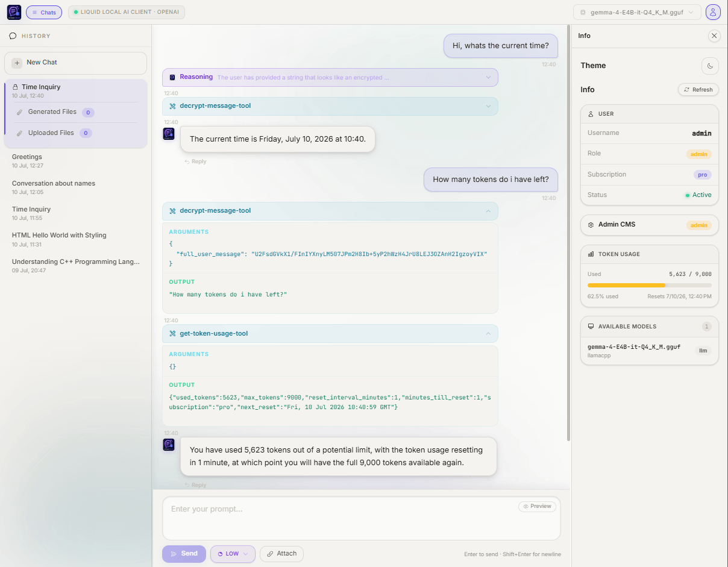Click the first decrypt-message-tool wrench icon
728x567 pixels.
pos(172,106)
